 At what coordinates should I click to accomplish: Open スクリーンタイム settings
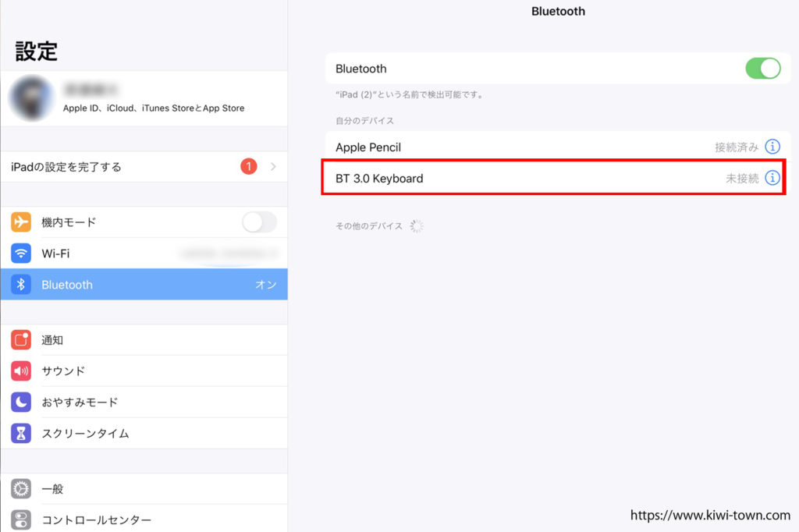click(144, 433)
